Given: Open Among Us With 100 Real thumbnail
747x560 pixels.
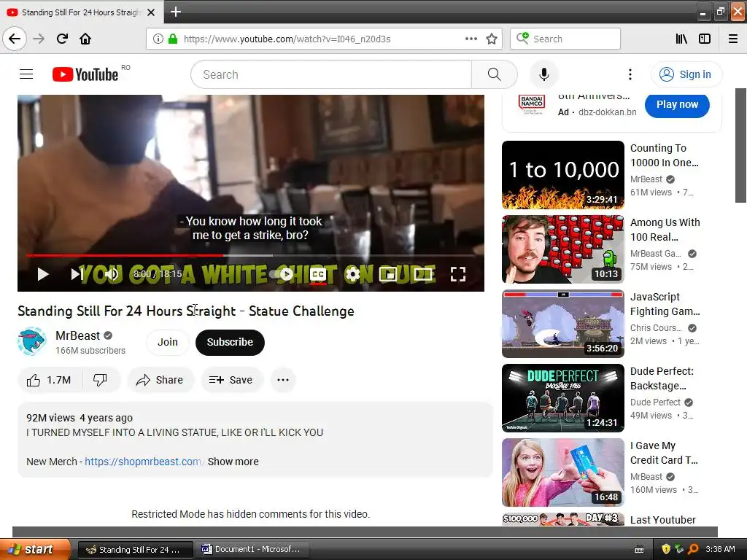Looking at the screenshot, I should 562,249.
